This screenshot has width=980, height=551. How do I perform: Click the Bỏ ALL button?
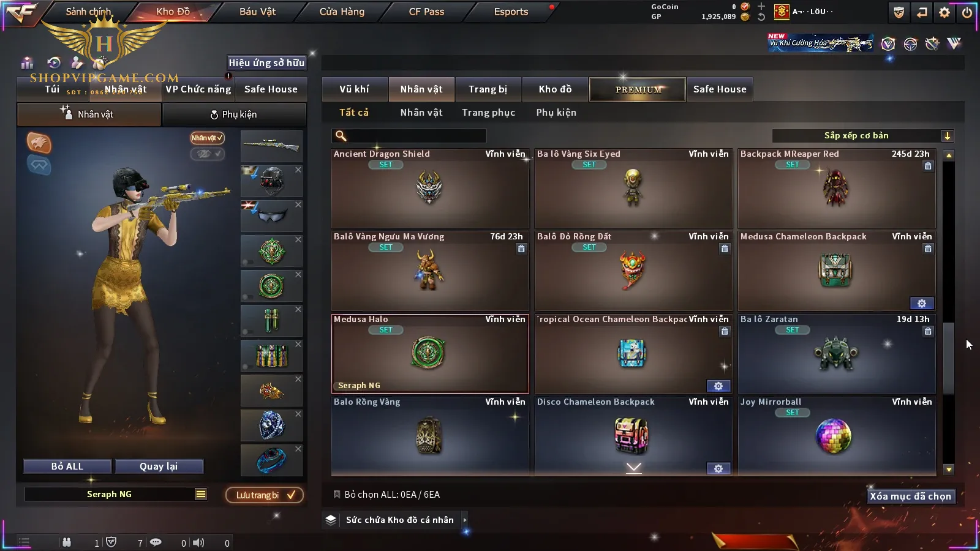tap(67, 467)
